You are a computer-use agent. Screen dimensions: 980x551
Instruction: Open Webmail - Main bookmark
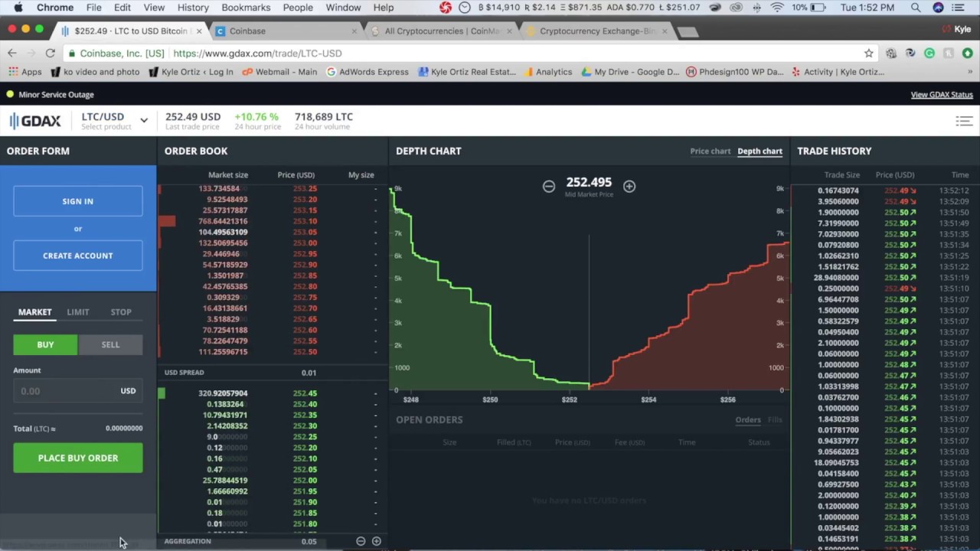[279, 72]
